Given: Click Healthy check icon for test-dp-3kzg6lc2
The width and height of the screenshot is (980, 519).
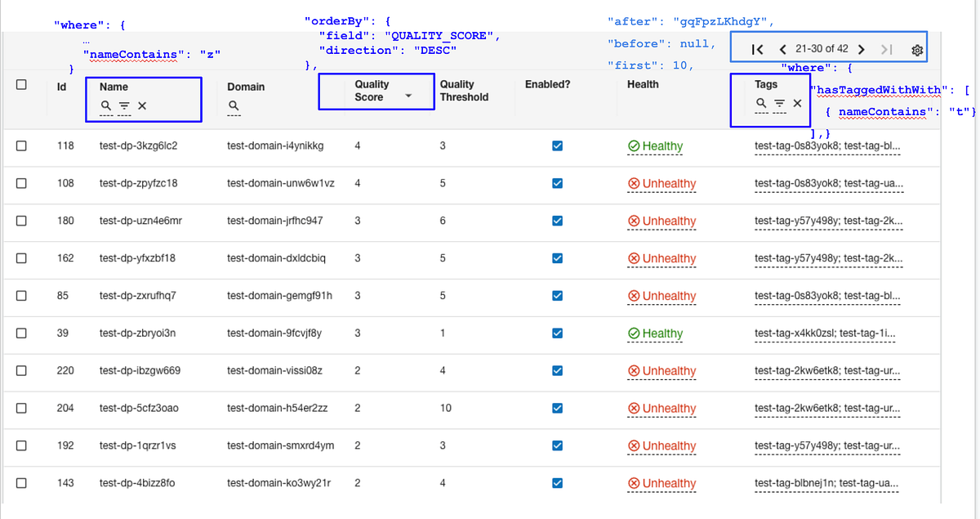Looking at the screenshot, I should (634, 145).
